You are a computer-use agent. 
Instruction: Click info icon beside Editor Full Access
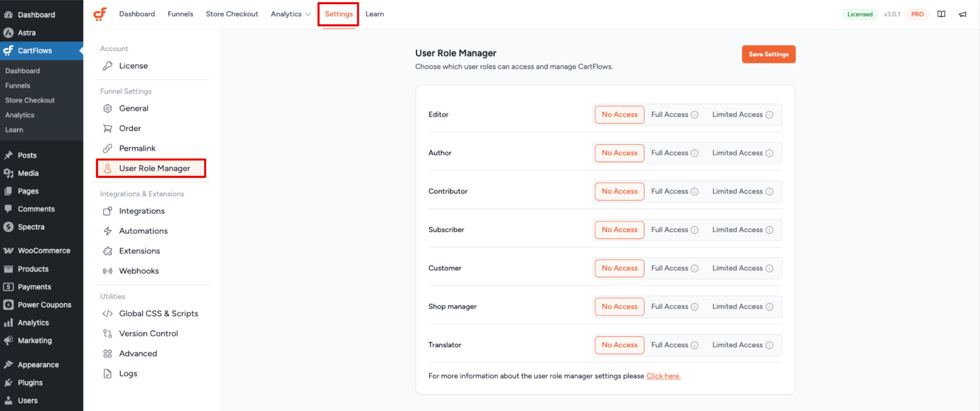click(694, 115)
